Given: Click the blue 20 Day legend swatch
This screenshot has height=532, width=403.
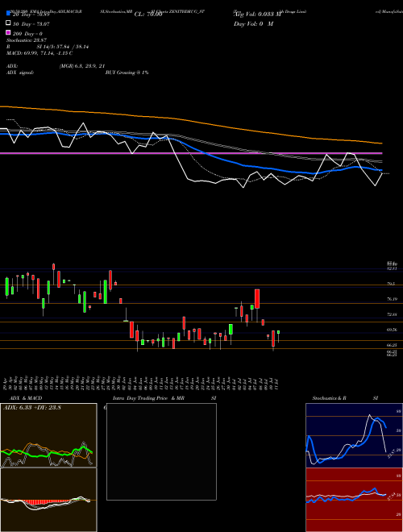Looking at the screenshot, I should point(8,13).
